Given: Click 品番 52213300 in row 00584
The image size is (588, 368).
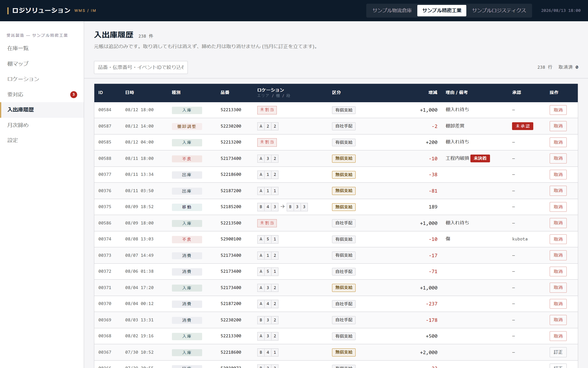Looking at the screenshot, I should 231,110.
